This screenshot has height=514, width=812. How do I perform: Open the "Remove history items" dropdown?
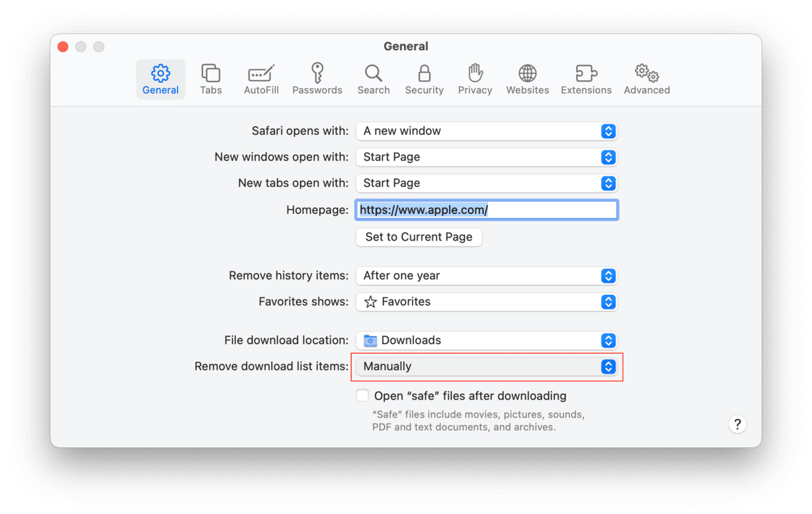[x=487, y=275]
